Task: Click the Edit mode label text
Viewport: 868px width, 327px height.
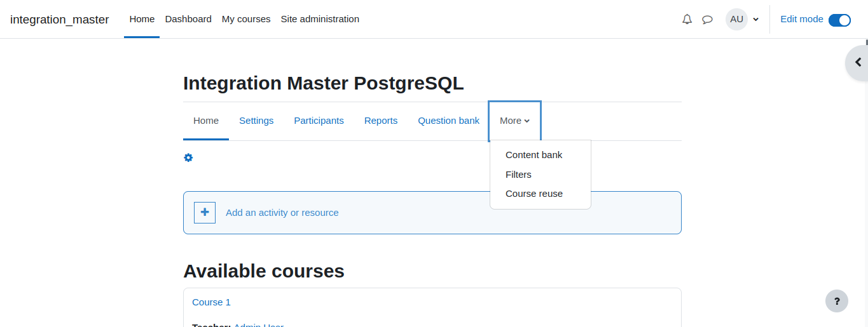Action: (x=802, y=19)
